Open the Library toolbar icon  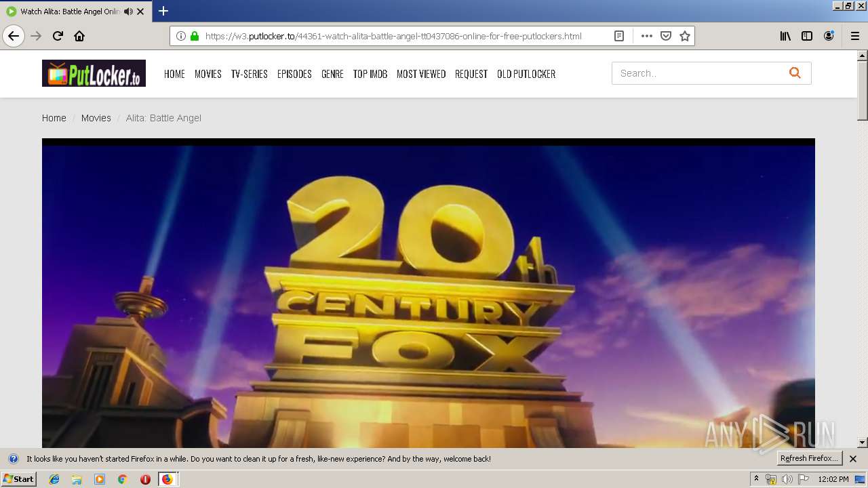pyautogui.click(x=785, y=36)
